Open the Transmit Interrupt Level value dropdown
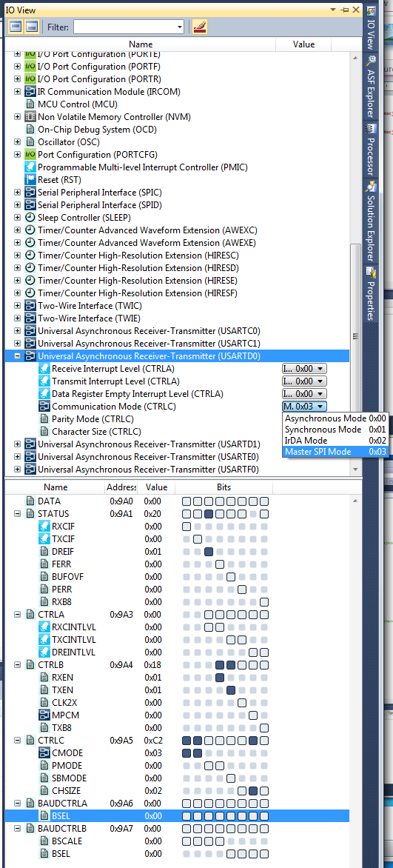This screenshot has height=868, width=393. tap(304, 381)
